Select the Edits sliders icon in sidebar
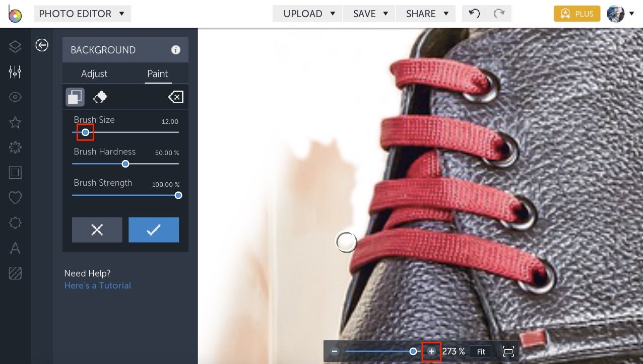 (15, 71)
